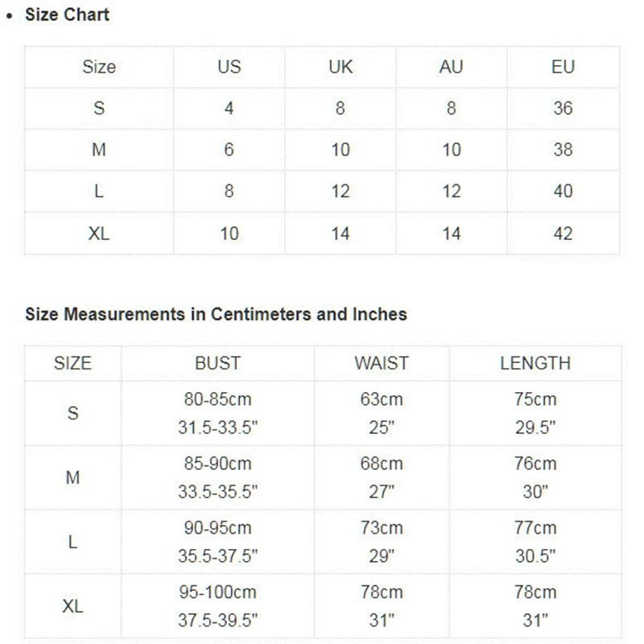Select the 95-100cm bust measurement cell
This screenshot has height=644, width=644.
217,592
